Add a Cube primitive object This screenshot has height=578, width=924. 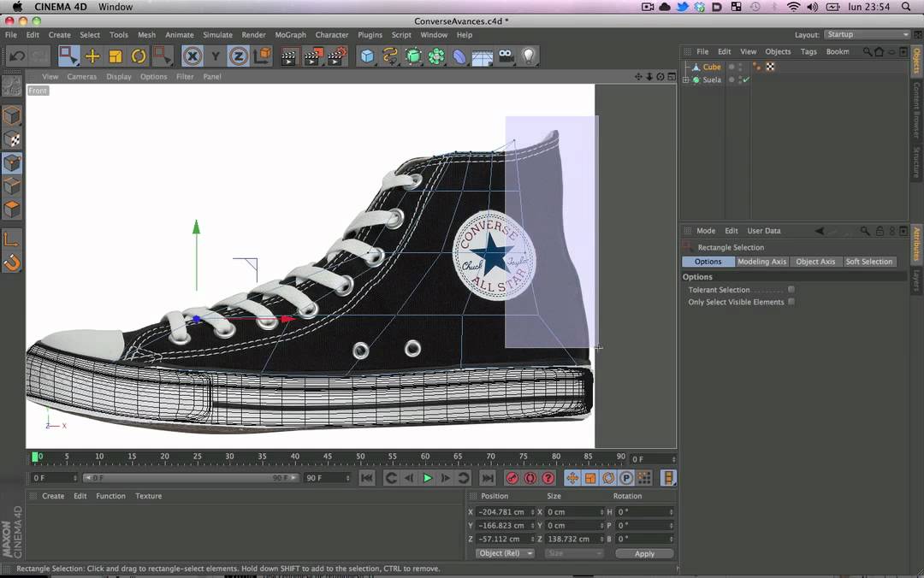[367, 56]
